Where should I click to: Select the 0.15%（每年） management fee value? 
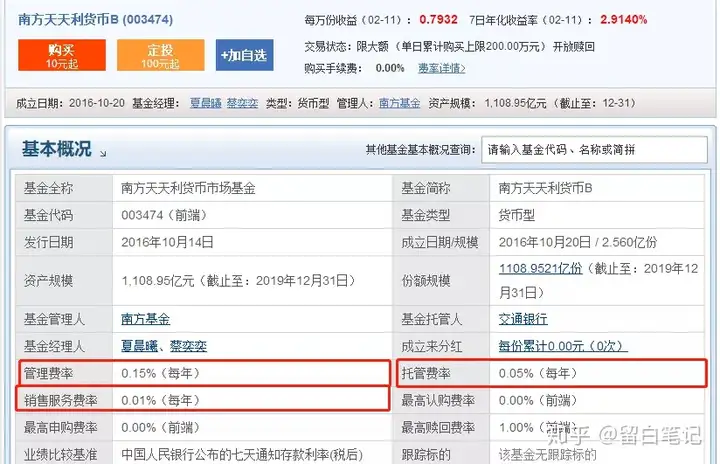pyautogui.click(x=160, y=373)
